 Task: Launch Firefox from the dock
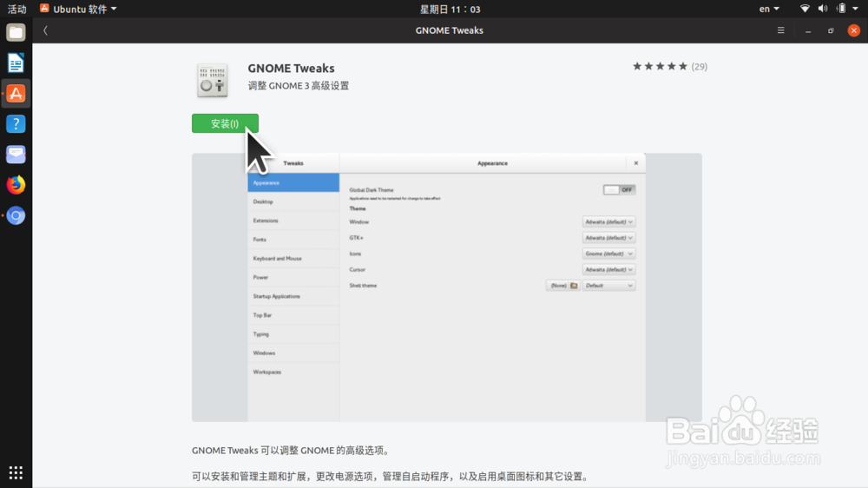[x=16, y=185]
